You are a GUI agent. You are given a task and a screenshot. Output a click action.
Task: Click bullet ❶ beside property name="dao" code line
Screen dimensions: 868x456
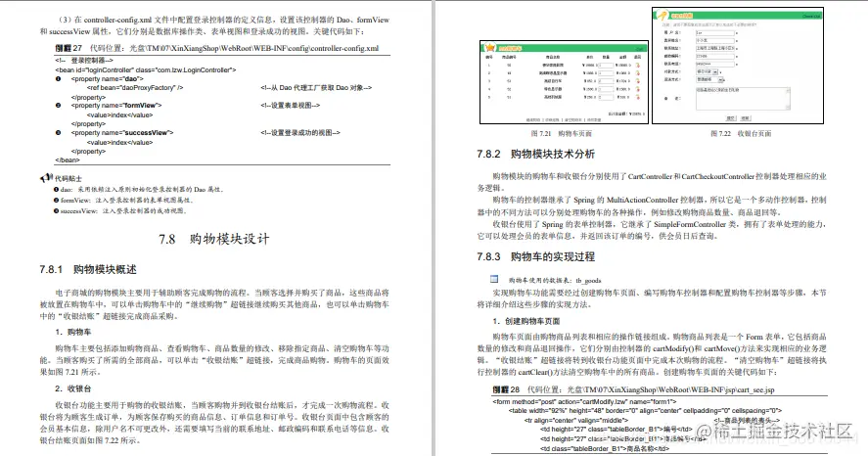[x=58, y=78]
